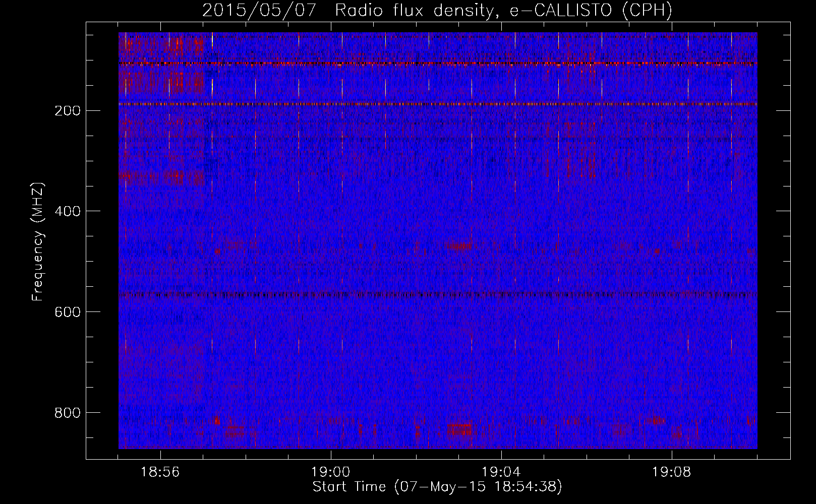
Task: Click the "Frequency (MHZ)" axis label
Action: coord(38,241)
